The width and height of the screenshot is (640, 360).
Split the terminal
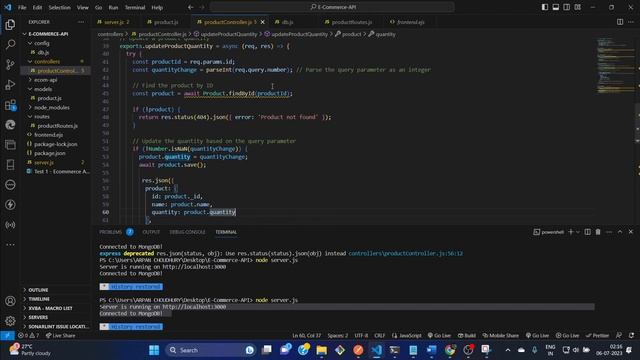point(587,232)
